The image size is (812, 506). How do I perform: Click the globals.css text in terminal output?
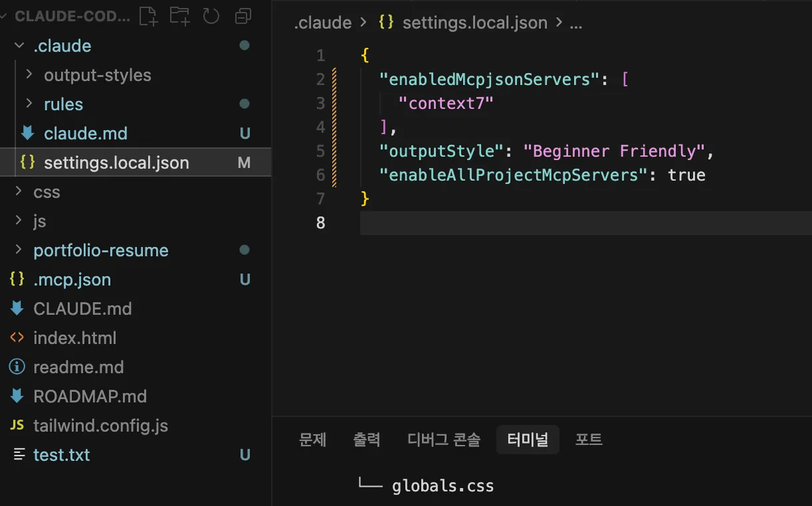443,486
